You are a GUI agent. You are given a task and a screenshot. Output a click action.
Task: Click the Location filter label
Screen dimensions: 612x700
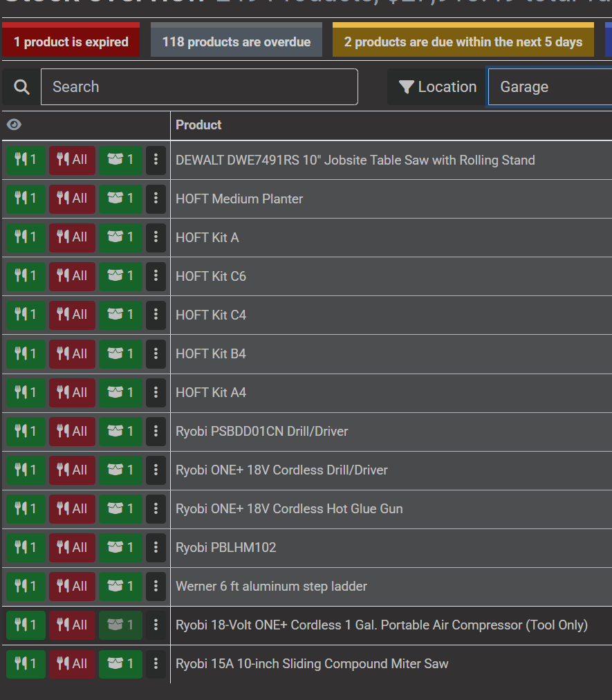click(x=438, y=86)
